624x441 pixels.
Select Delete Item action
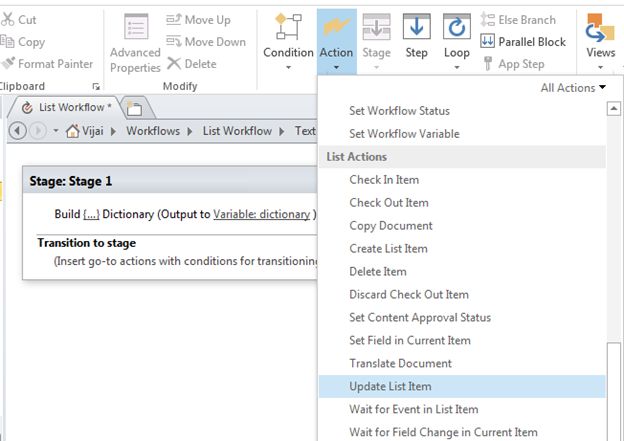pos(462,271)
